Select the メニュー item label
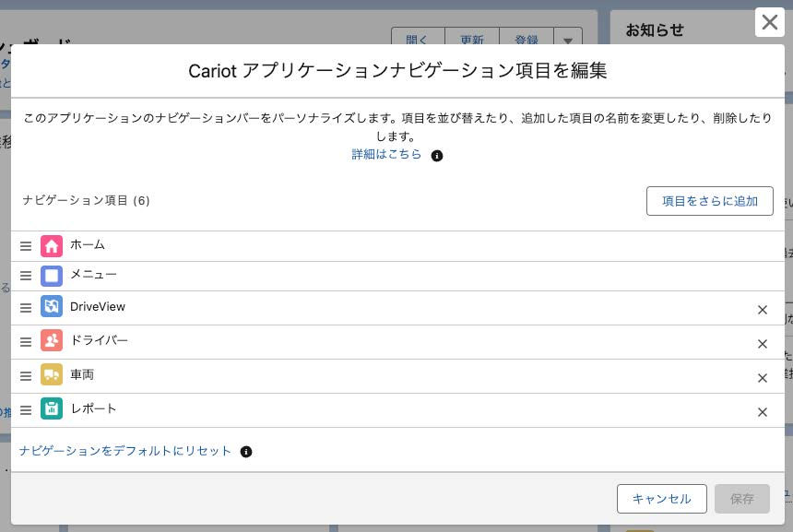The image size is (793, 532). click(x=93, y=275)
